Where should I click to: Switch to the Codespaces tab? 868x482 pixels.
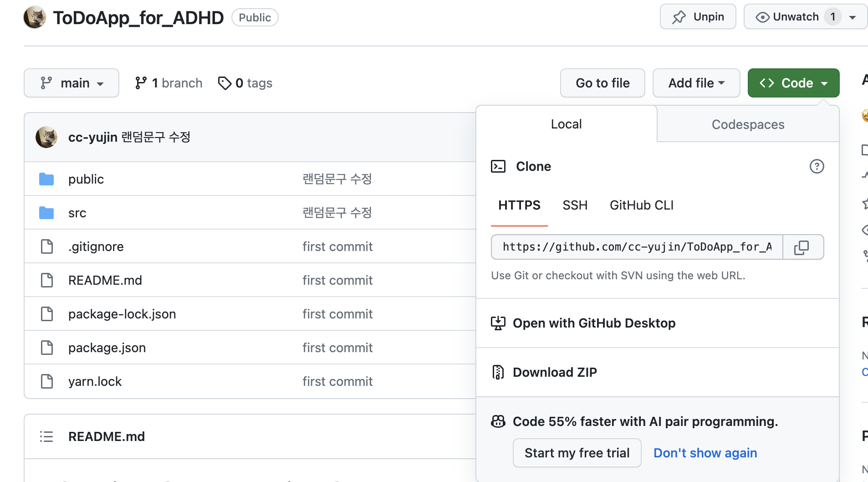748,124
